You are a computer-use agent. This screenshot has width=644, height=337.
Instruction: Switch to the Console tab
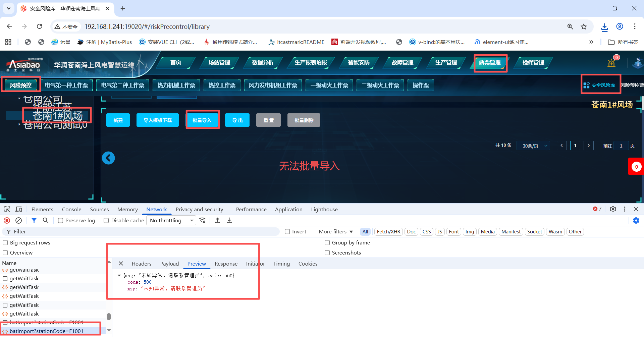point(71,209)
